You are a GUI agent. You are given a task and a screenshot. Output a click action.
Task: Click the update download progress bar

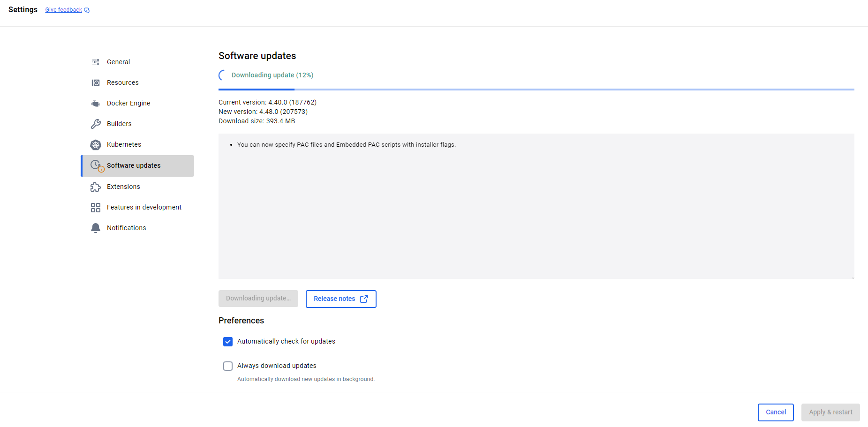(x=536, y=89)
